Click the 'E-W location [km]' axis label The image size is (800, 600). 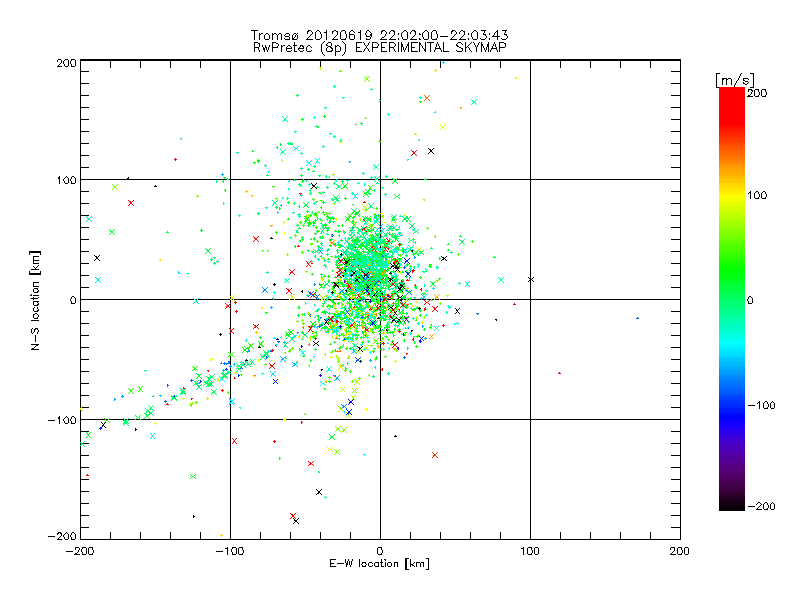pos(379,563)
